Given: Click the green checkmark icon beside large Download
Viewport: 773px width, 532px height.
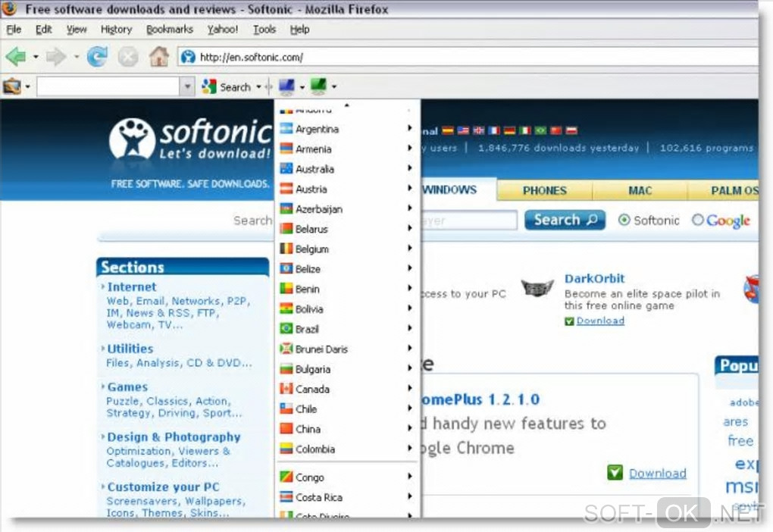Looking at the screenshot, I should point(615,472).
